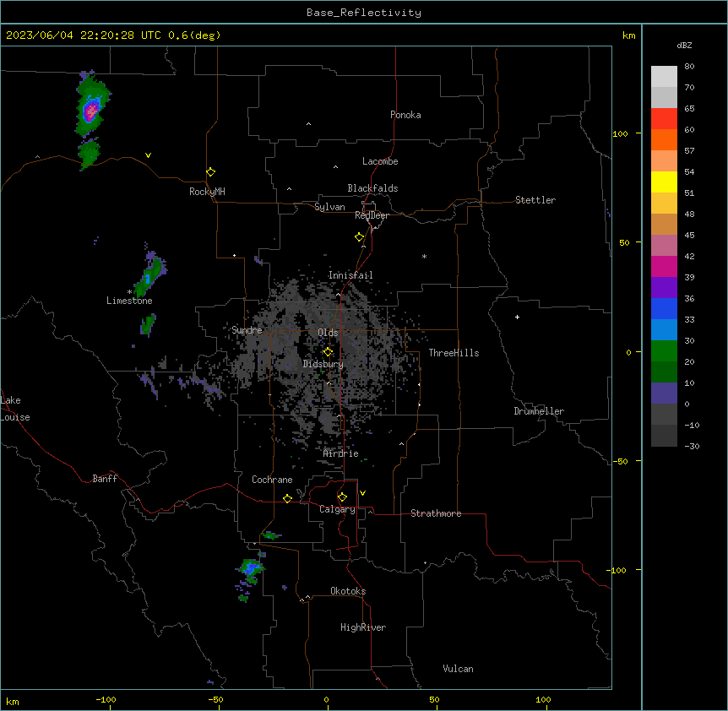Pick the white 80 dBZ legend swatch
728x711 pixels.
pyautogui.click(x=664, y=77)
